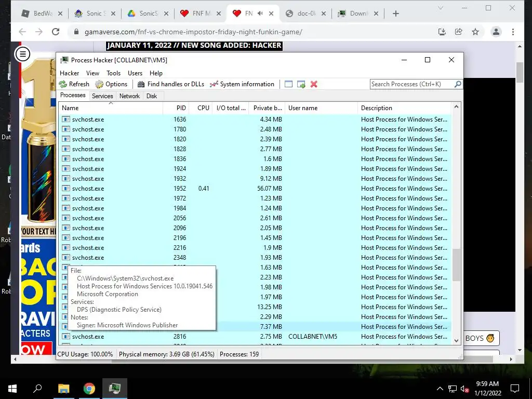Open the notification center icon
532x399 pixels.
tap(515, 389)
